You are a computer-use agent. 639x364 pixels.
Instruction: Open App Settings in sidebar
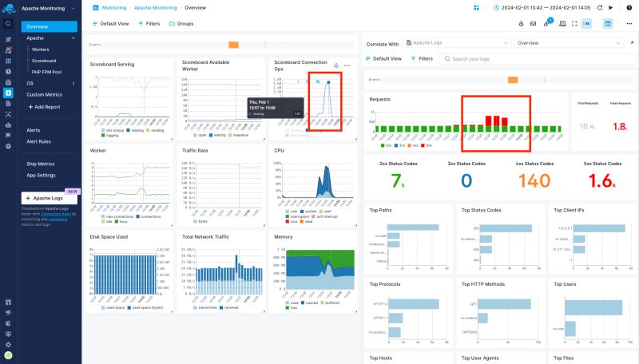pyautogui.click(x=41, y=175)
